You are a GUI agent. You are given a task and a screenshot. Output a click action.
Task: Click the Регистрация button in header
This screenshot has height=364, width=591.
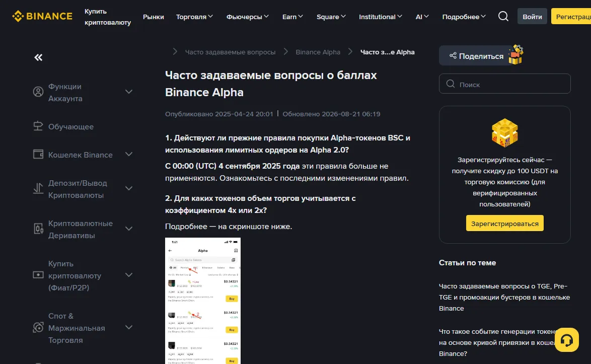[571, 17]
